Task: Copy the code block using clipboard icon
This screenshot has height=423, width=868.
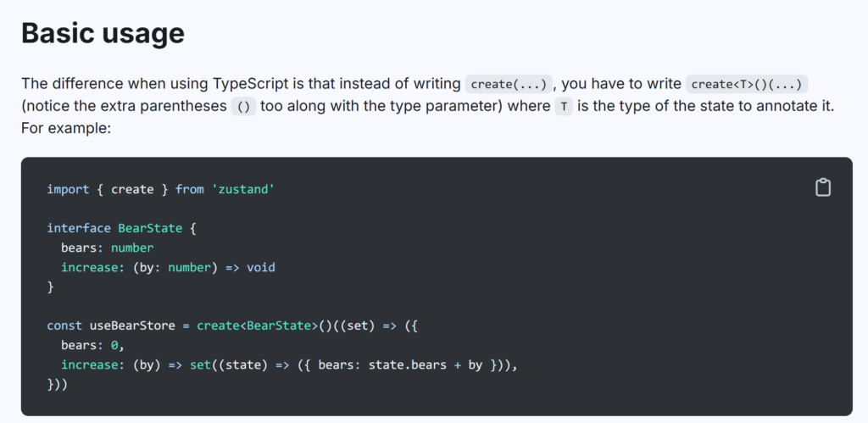Action: pyautogui.click(x=822, y=187)
